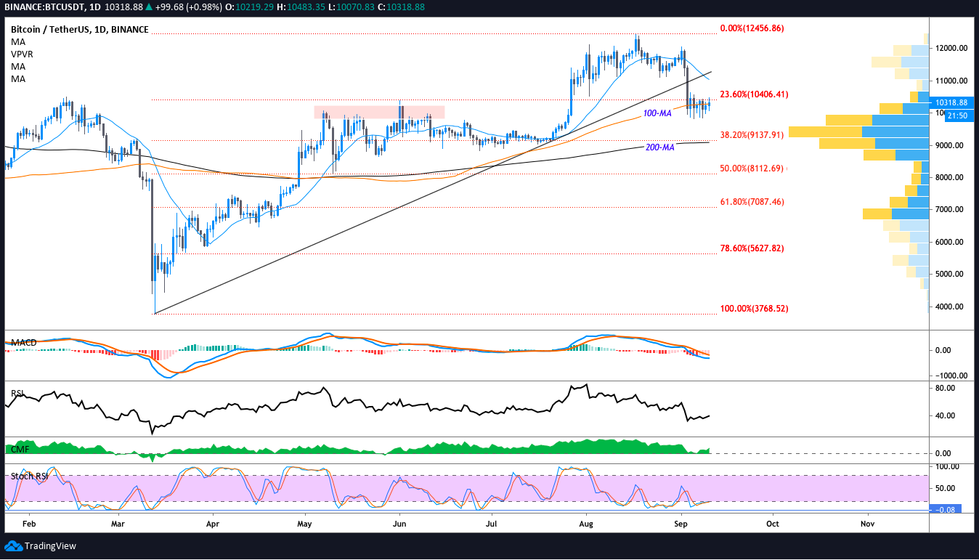Screen dimensions: 979x560
Task: Click 11000.00 on the price axis
Action: point(951,81)
